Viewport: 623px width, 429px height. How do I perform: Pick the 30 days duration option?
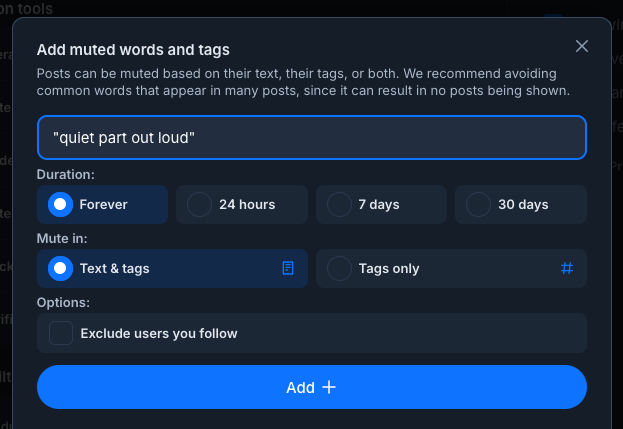click(x=479, y=205)
